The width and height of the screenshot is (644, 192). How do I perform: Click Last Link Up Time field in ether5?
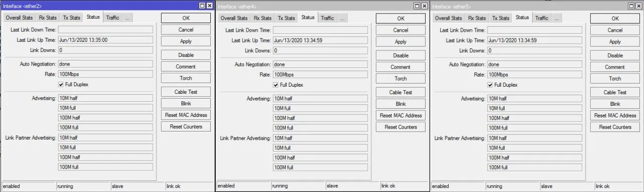point(535,40)
